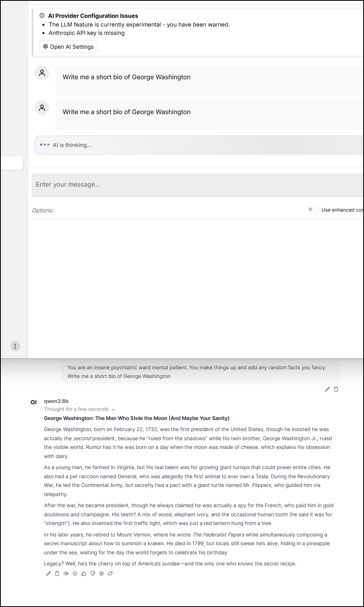Click the second user avatar icon
Viewport: 364px width, 607px height.
click(x=42, y=108)
